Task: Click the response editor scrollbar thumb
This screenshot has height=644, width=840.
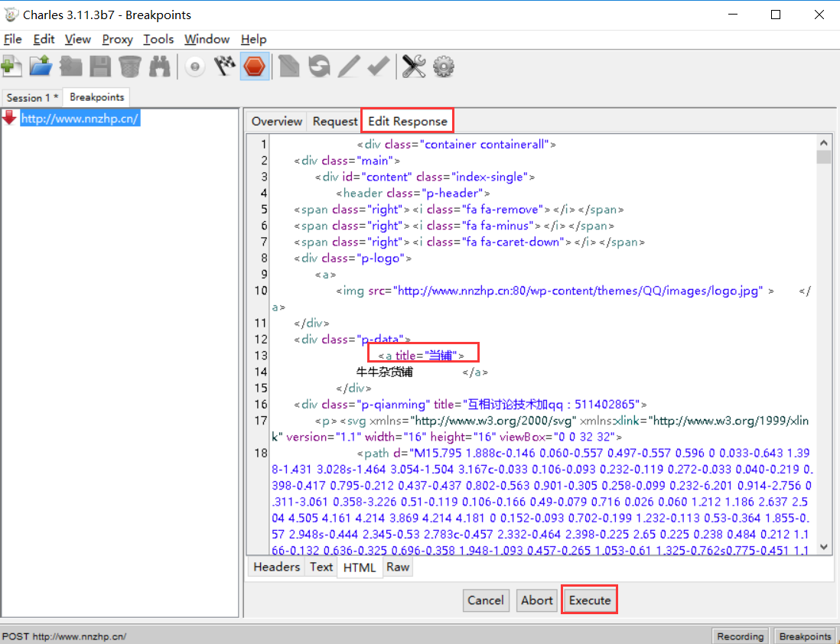Action: pyautogui.click(x=824, y=157)
